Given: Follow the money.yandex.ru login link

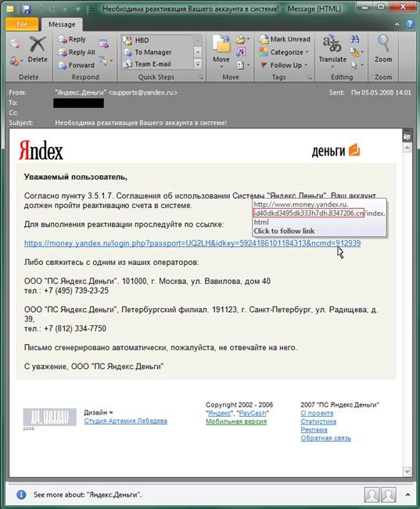Looking at the screenshot, I should pos(192,243).
